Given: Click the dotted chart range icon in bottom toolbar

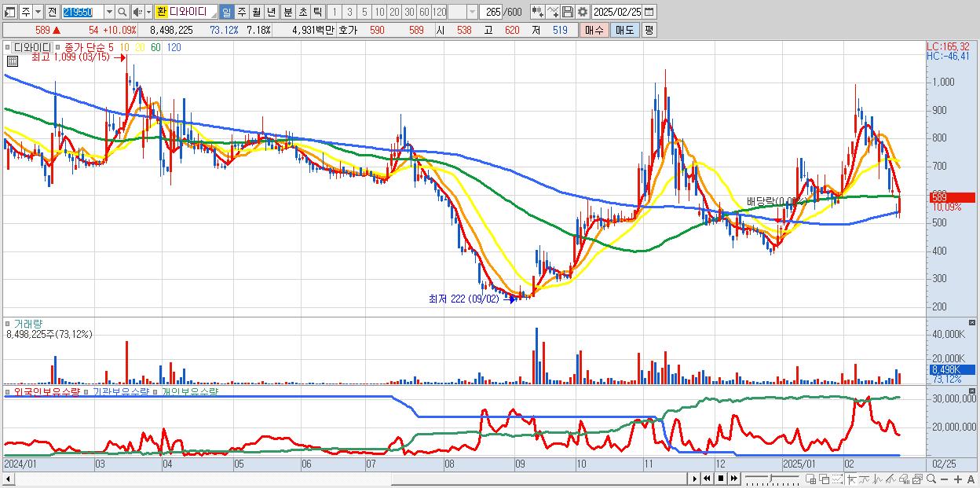Looking at the screenshot, I should coord(837,478).
